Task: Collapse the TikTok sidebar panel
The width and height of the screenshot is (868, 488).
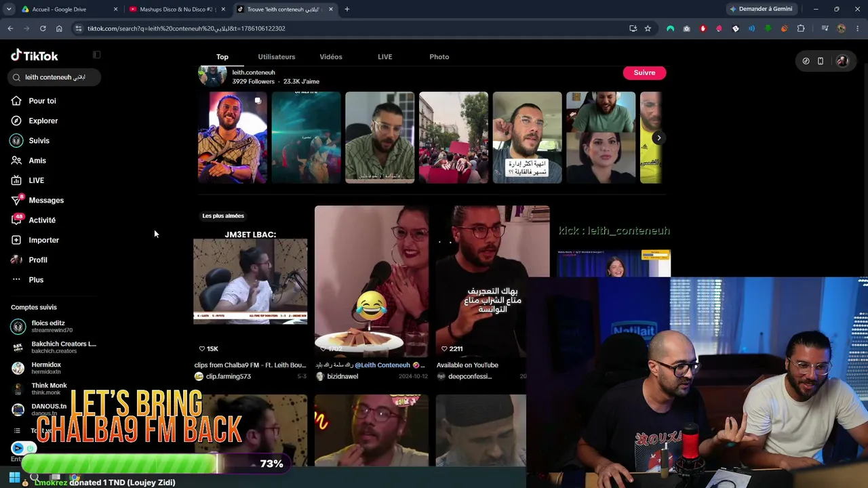Action: click(96, 55)
